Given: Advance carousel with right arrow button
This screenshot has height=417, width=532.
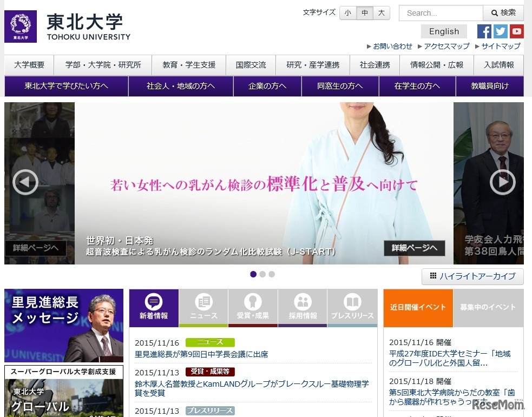Looking at the screenshot, I should pyautogui.click(x=502, y=183).
